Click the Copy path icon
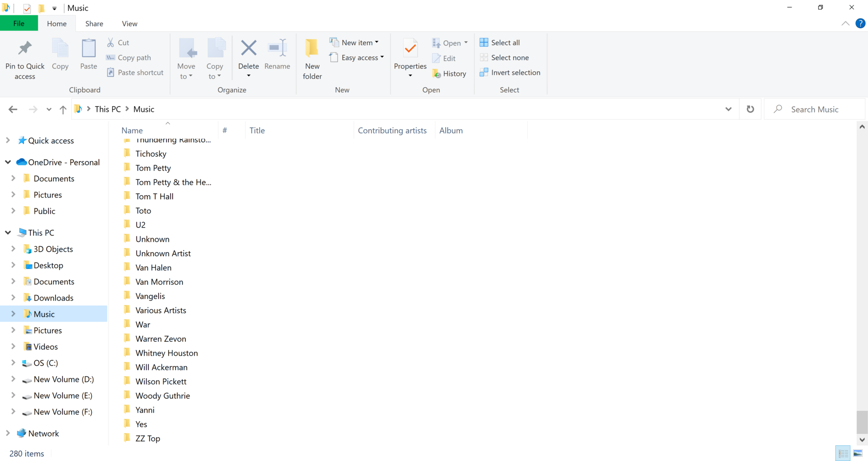The width and height of the screenshot is (868, 461). (110, 57)
